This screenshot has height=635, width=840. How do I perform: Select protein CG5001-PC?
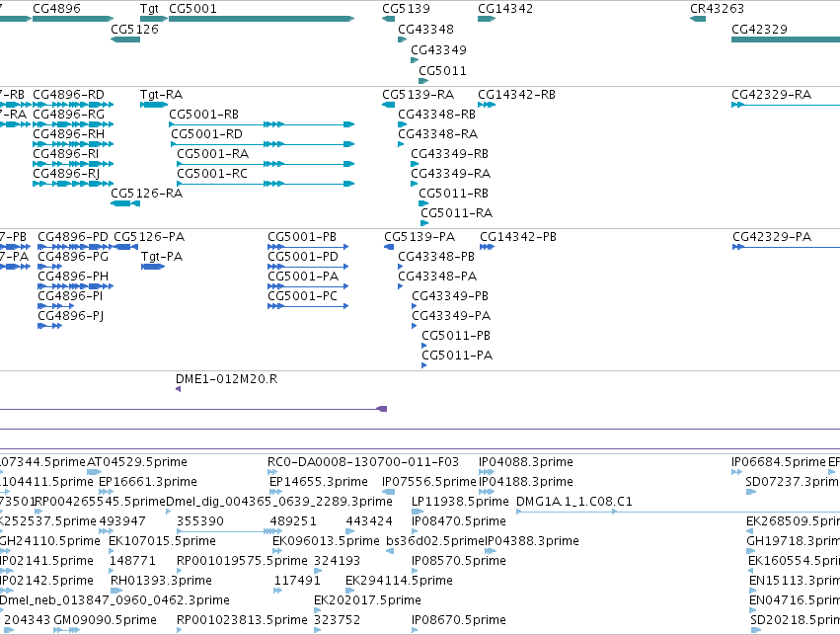point(302,296)
